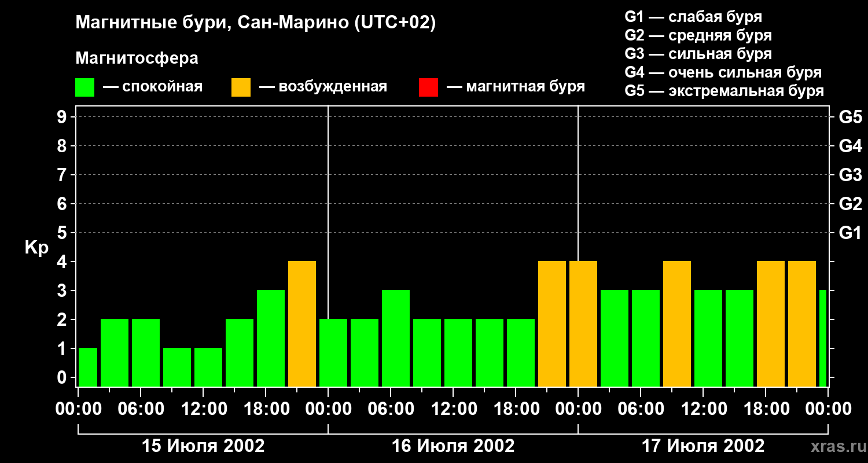The height and width of the screenshot is (463, 868).
Task: Click the green Kp 2 bar centered on 12:00, 16 July
Action: 458,352
